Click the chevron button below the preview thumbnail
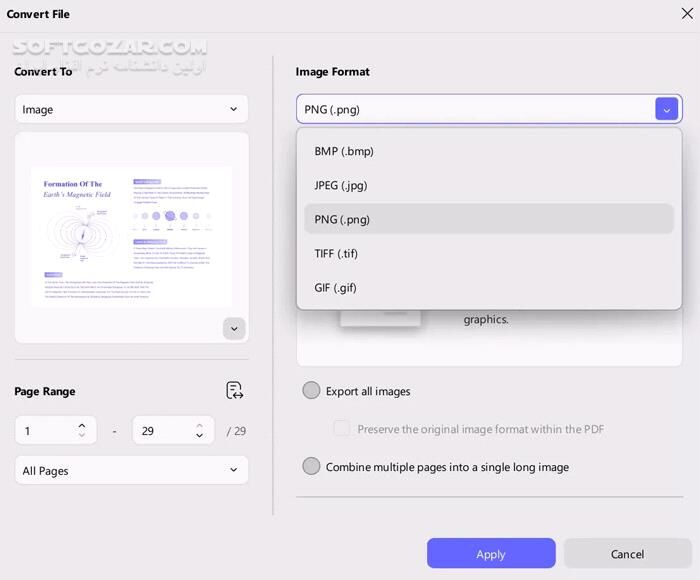 tap(234, 328)
